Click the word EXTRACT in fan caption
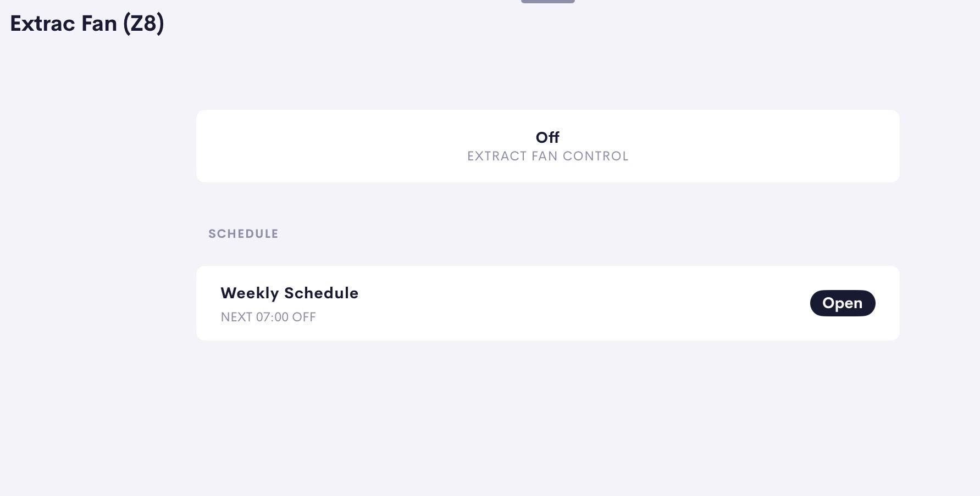Screen dimensions: 980x496 click(x=497, y=156)
